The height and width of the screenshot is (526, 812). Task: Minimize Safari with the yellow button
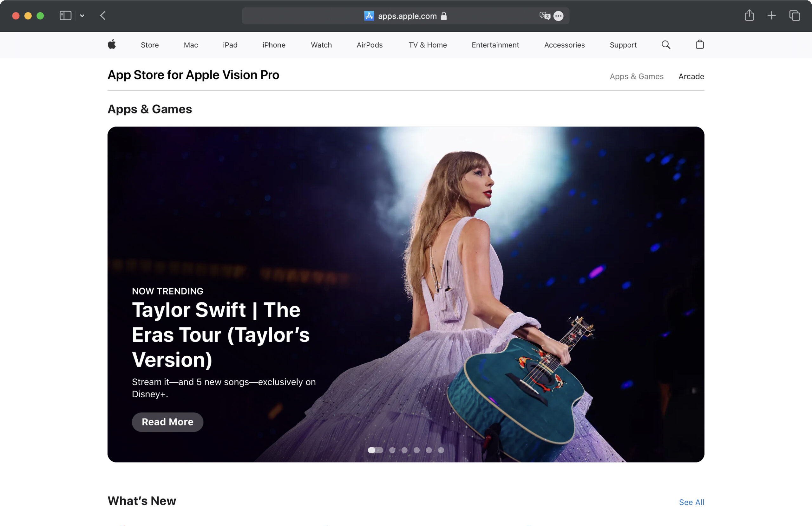tap(28, 16)
